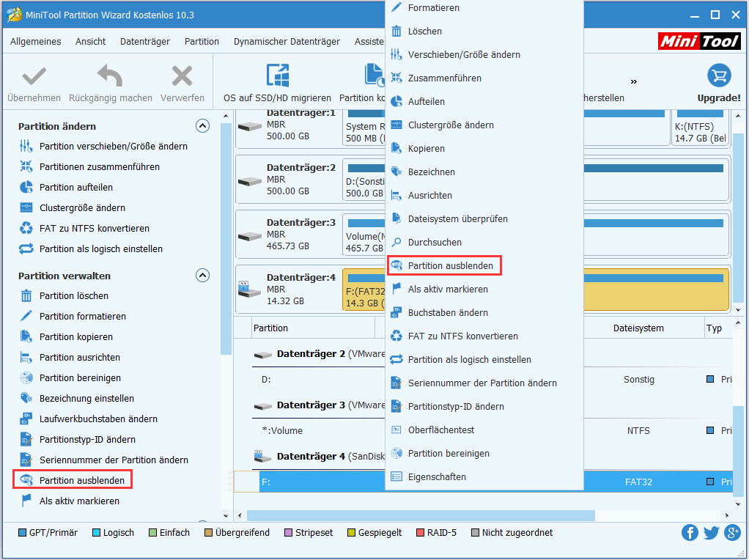Image resolution: width=749 pixels, height=560 pixels.
Task: Collapse the Partition ändern section
Action: coord(202,125)
